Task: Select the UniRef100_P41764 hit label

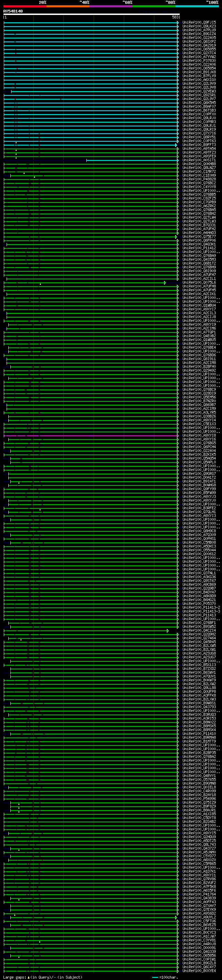Action: [199, 894]
